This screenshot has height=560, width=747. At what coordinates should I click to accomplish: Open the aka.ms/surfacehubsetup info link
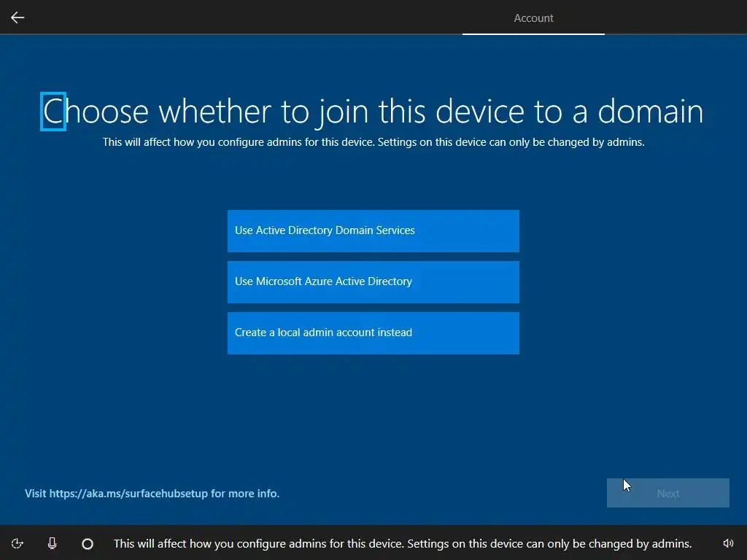(x=152, y=494)
